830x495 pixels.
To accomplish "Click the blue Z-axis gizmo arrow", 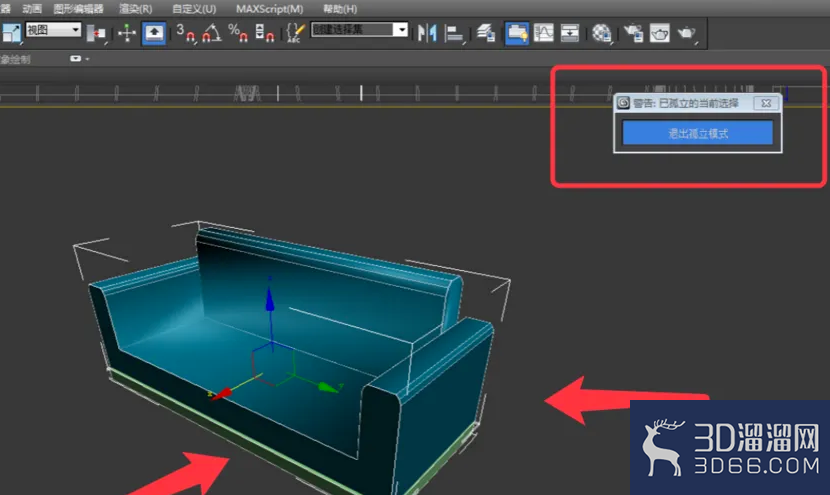I will pos(270,299).
